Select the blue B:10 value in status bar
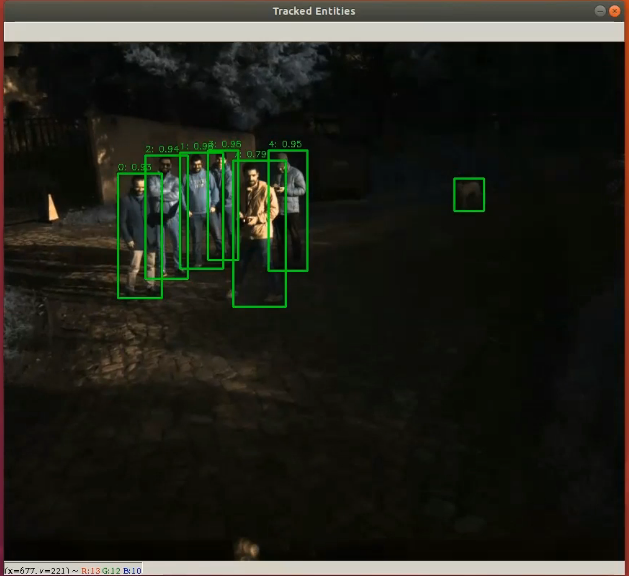Viewport: 629px width, 576px height. 132,569
